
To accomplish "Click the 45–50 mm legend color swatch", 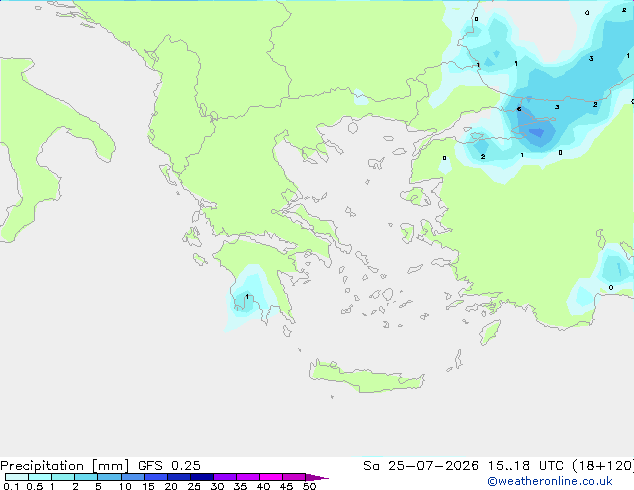I will pyautogui.click(x=294, y=477).
